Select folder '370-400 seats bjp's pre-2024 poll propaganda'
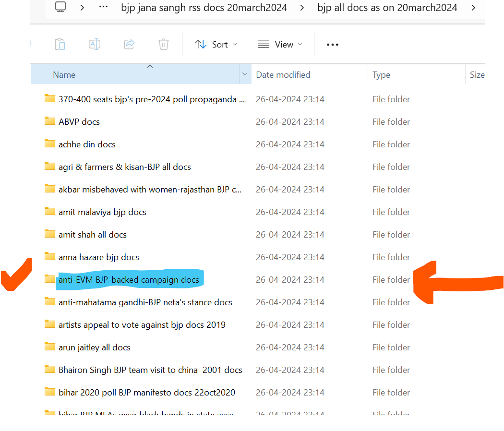This screenshot has height=431, width=504. coord(152,99)
